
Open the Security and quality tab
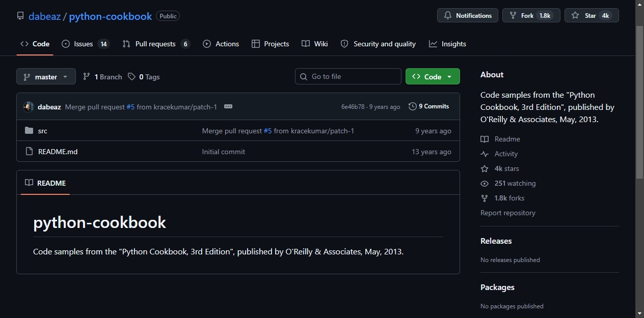378,44
